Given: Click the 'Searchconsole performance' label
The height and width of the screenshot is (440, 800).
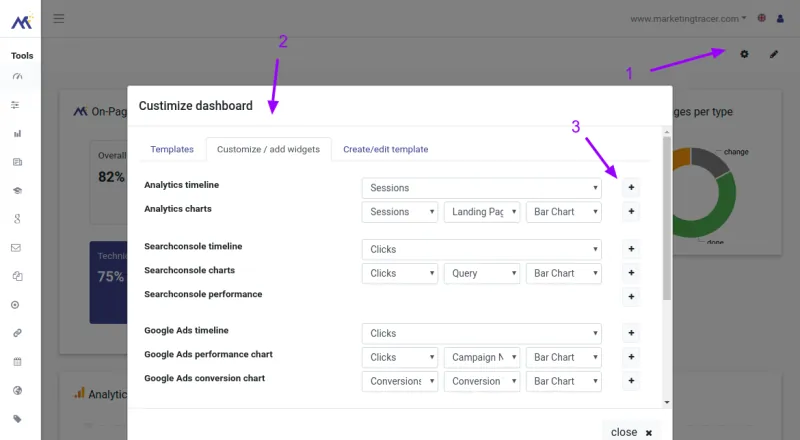Looking at the screenshot, I should (203, 294).
